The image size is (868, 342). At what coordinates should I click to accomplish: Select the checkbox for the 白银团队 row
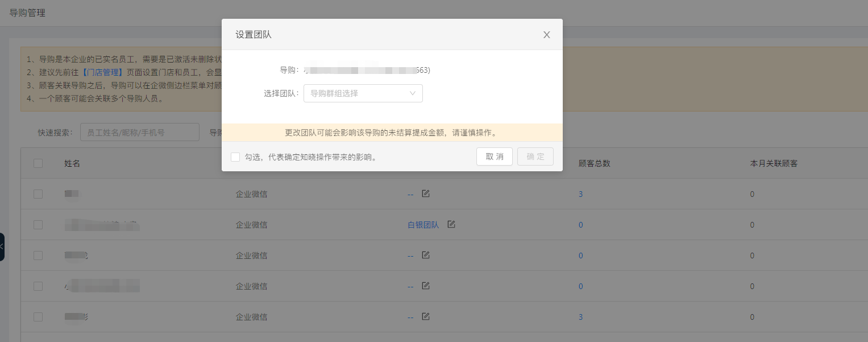pos(38,225)
